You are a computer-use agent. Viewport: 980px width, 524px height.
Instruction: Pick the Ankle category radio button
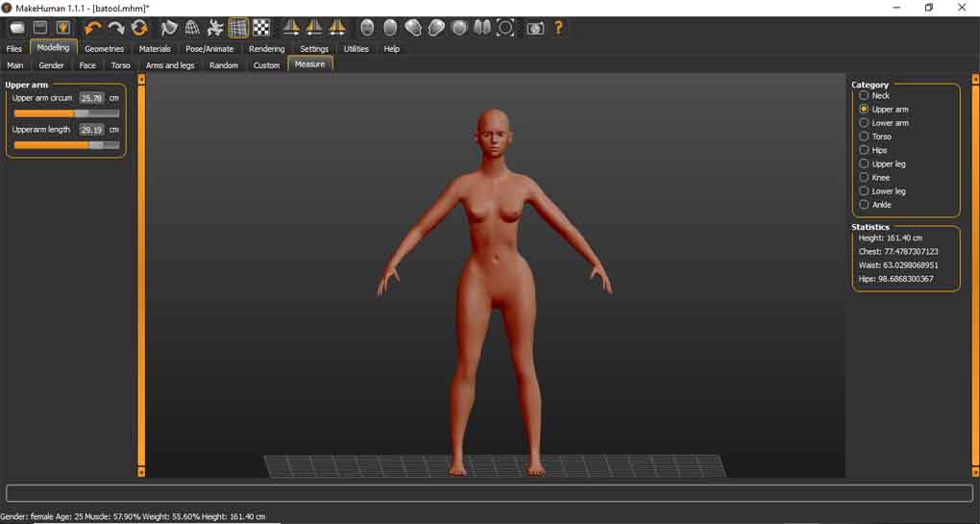(864, 205)
